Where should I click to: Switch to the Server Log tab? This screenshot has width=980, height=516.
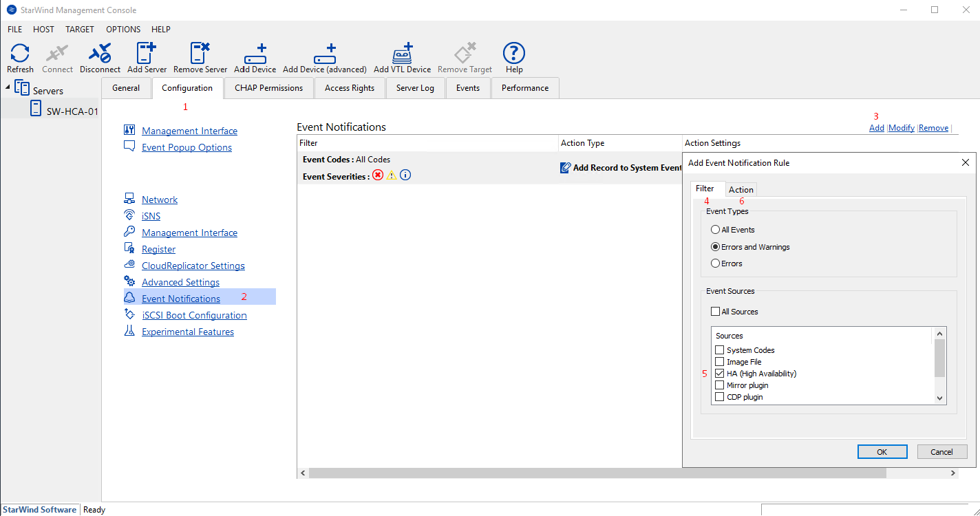tap(415, 88)
